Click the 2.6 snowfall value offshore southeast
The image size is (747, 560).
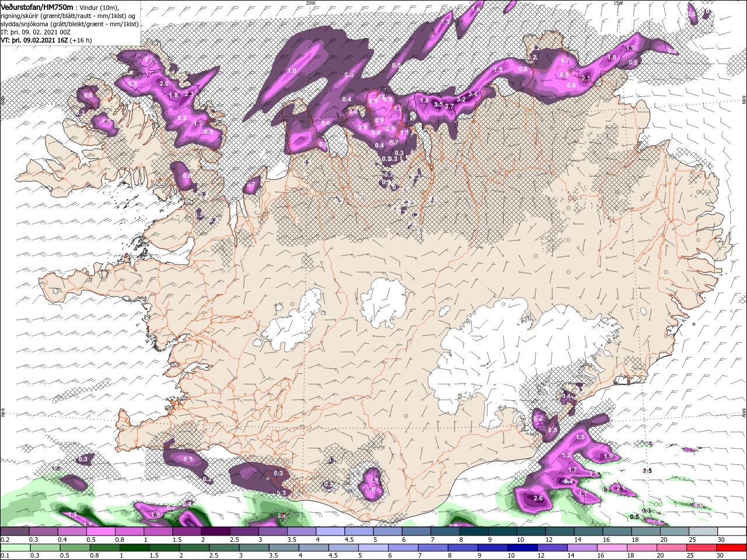[x=538, y=499]
